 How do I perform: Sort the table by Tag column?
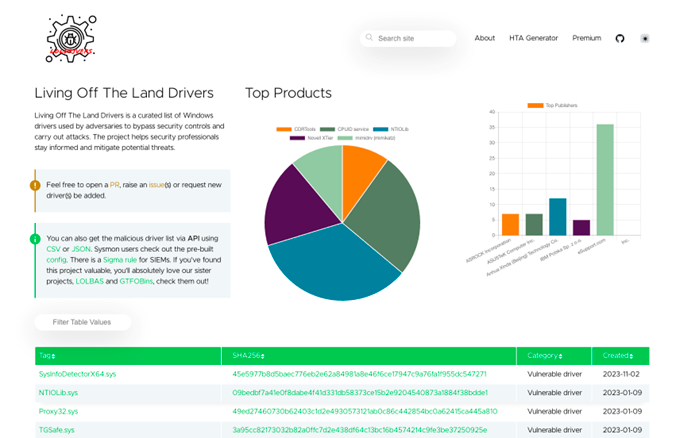(x=47, y=356)
